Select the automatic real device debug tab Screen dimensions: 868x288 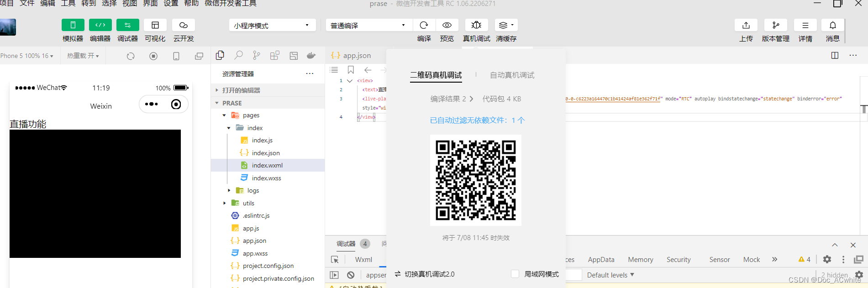(x=512, y=75)
